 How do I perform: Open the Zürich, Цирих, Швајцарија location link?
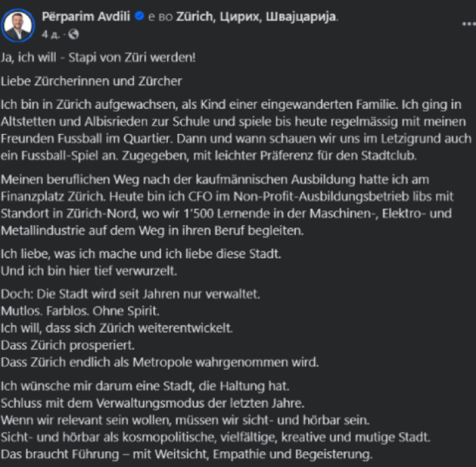click(x=256, y=17)
